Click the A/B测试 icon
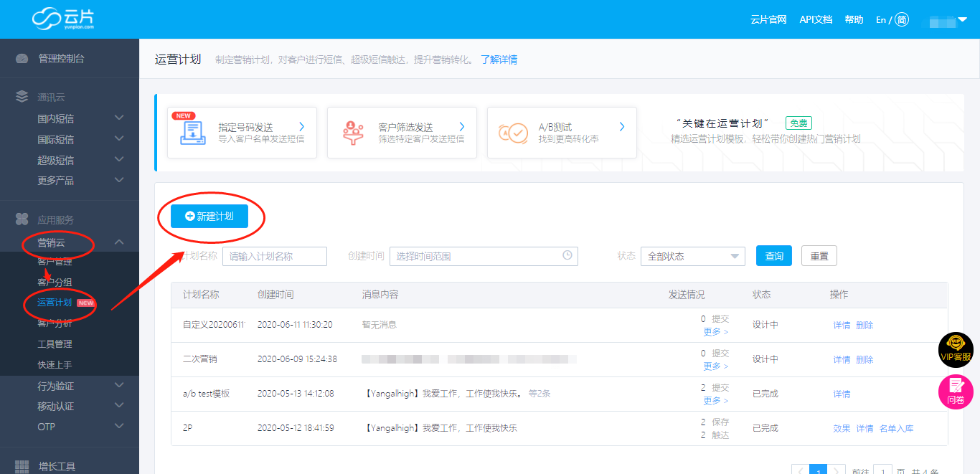The height and width of the screenshot is (474, 980). pos(513,133)
